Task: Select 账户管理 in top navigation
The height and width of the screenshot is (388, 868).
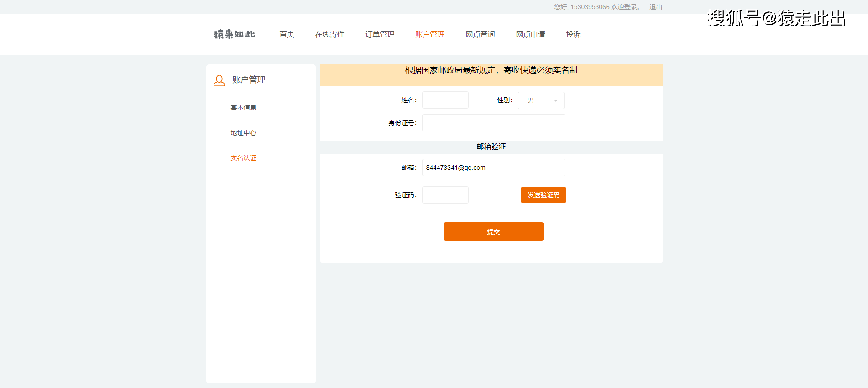Action: [x=430, y=35]
